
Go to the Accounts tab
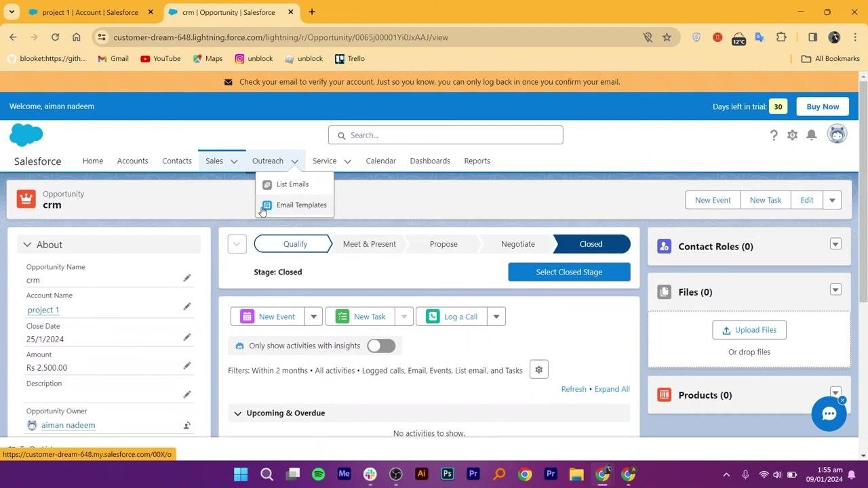click(132, 161)
